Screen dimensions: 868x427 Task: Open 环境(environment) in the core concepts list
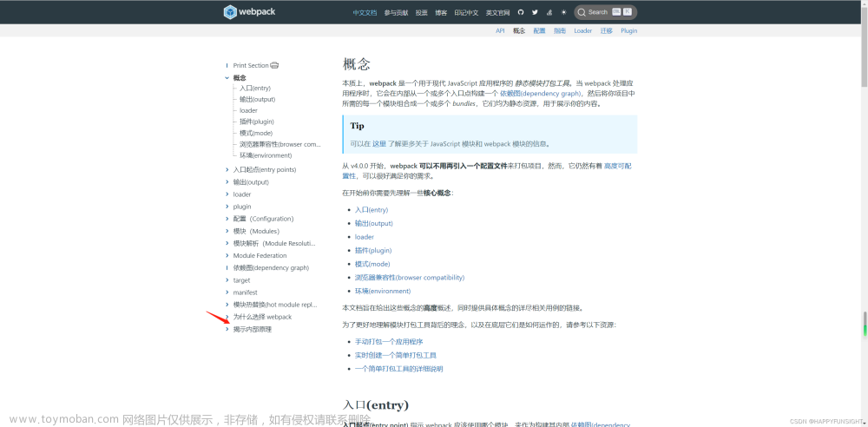tap(383, 291)
